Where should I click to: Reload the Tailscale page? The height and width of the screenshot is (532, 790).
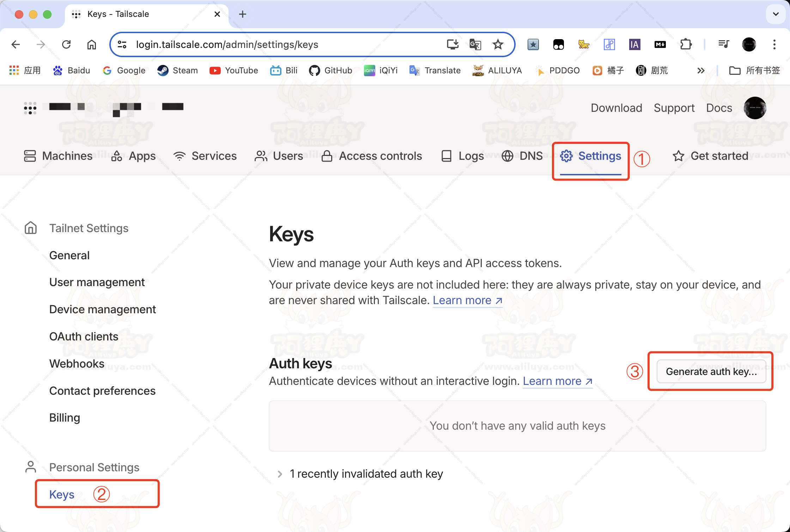pos(66,44)
